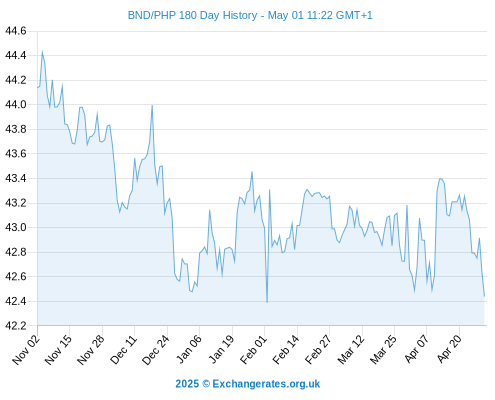The width and height of the screenshot is (495, 400).
Task: Click the 43.0 value on the y-axis
Action: pos(15,227)
